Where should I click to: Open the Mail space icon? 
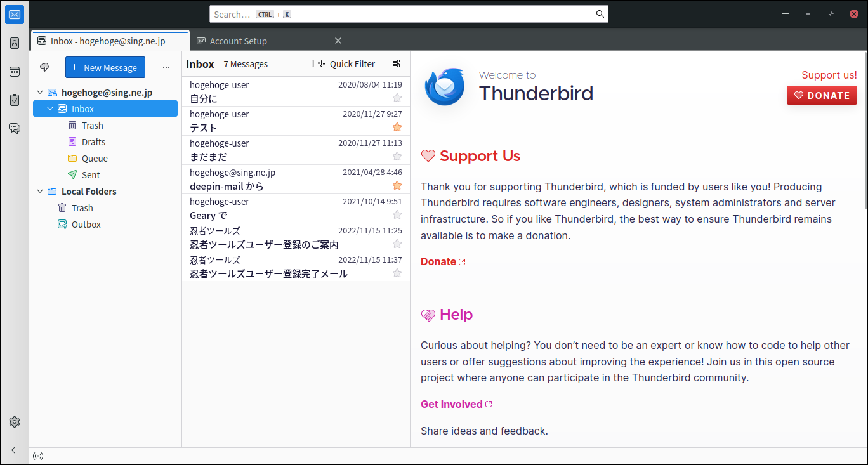15,14
